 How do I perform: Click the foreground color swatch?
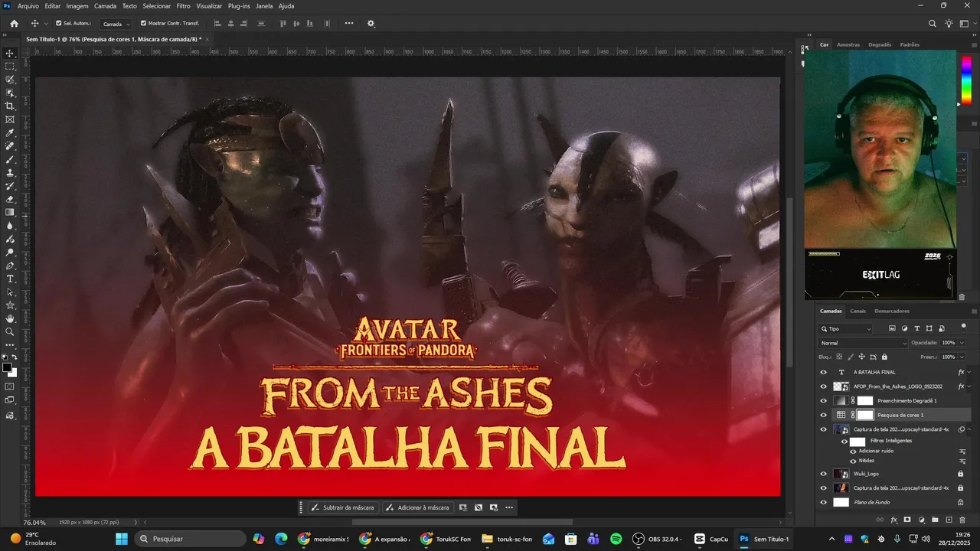pos(7,368)
